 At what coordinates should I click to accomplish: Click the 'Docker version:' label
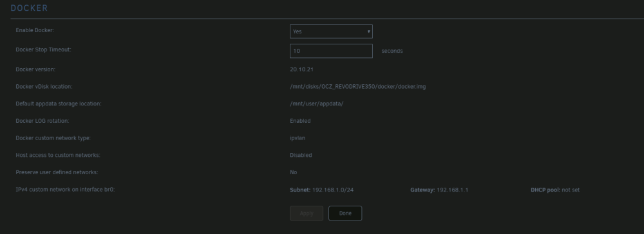click(x=35, y=69)
